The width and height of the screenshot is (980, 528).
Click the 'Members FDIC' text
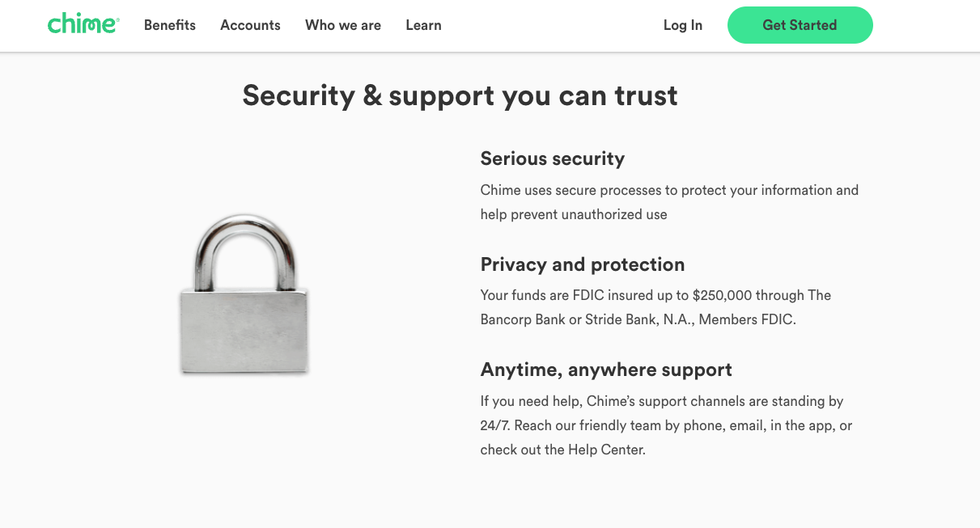(746, 319)
